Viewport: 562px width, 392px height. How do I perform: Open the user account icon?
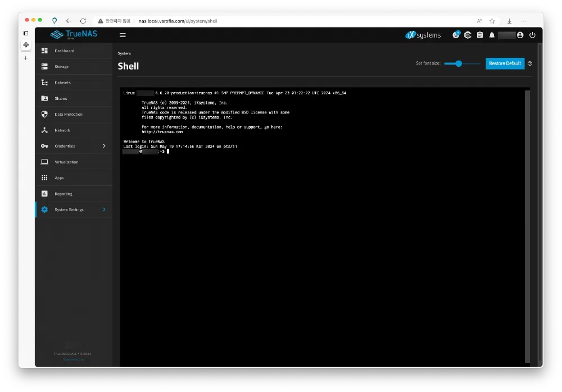(x=520, y=35)
